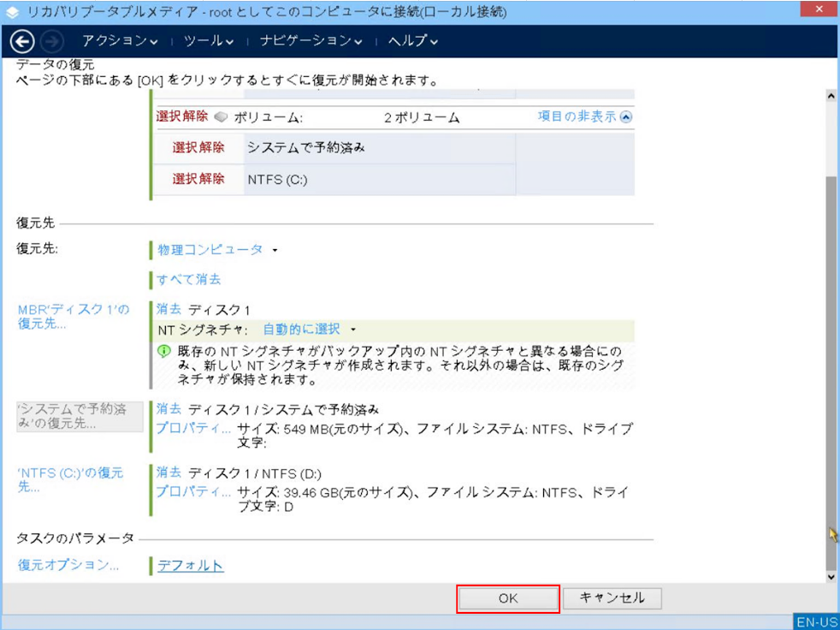Image resolution: width=840 pixels, height=630 pixels.
Task: Deselect the NTFS (C:) volume
Action: [198, 180]
